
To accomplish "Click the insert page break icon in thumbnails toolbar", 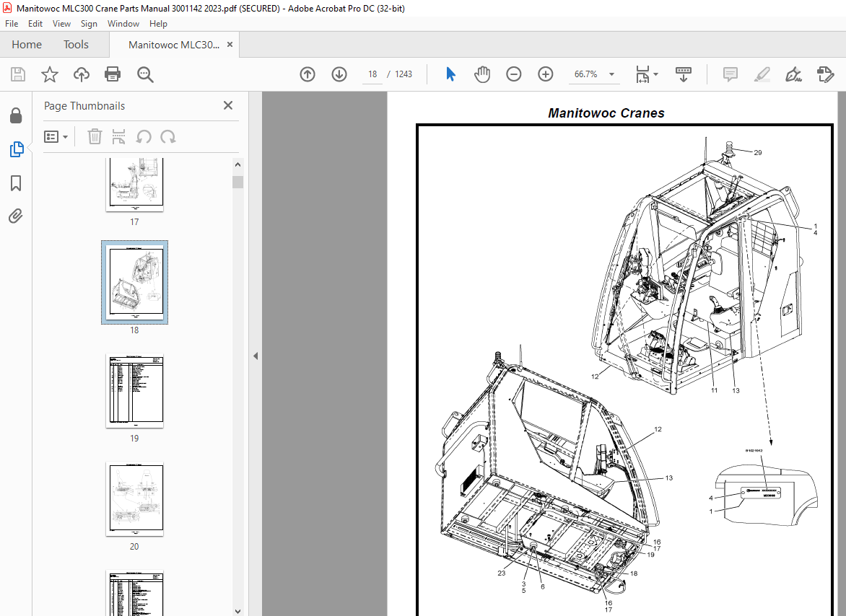I will coord(118,137).
